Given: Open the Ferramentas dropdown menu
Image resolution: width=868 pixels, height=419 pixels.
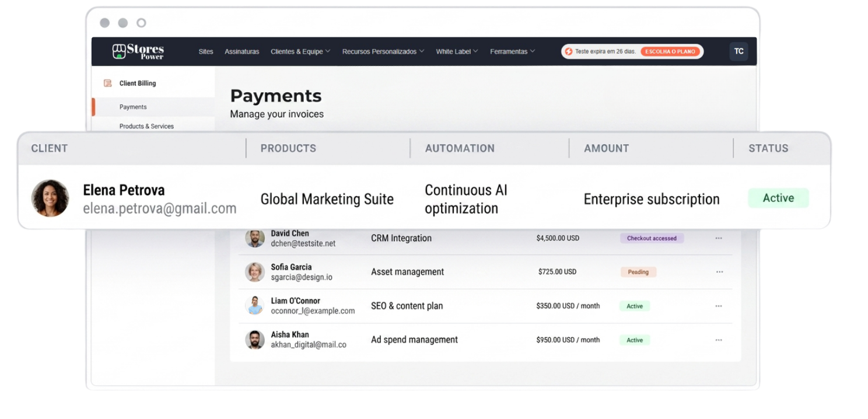Looking at the screenshot, I should (x=512, y=51).
